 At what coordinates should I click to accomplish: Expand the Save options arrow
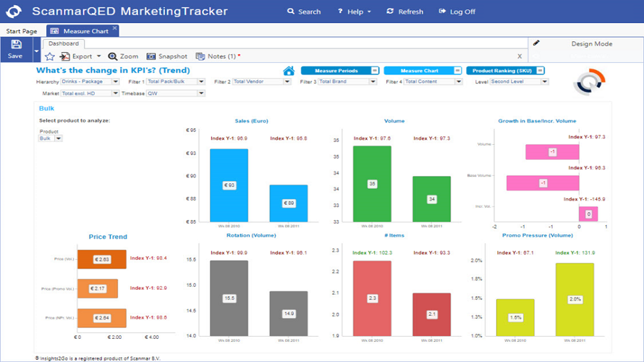tap(36, 51)
